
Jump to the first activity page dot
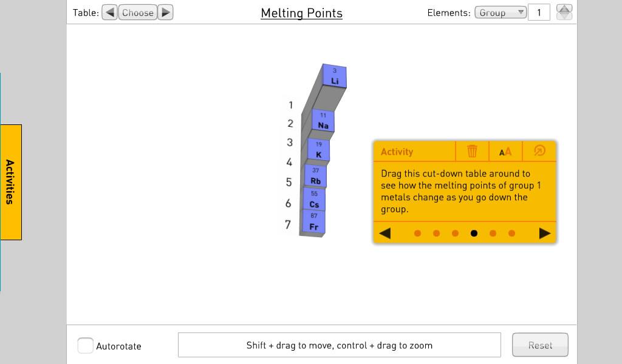pos(417,234)
